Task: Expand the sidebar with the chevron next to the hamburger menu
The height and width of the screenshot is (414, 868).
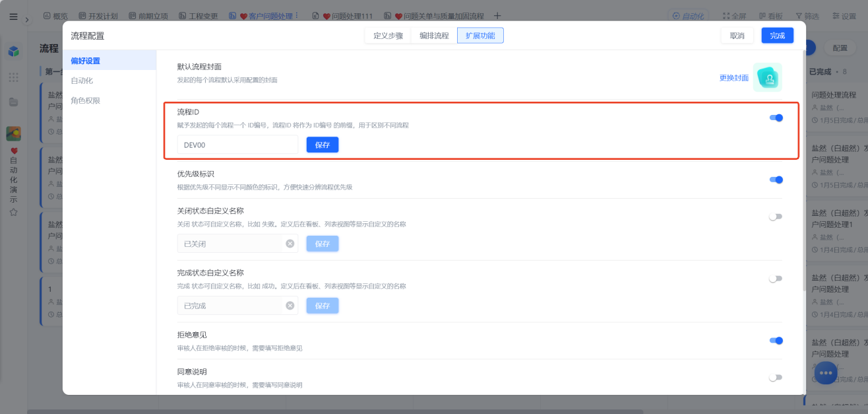Action: pos(27,20)
